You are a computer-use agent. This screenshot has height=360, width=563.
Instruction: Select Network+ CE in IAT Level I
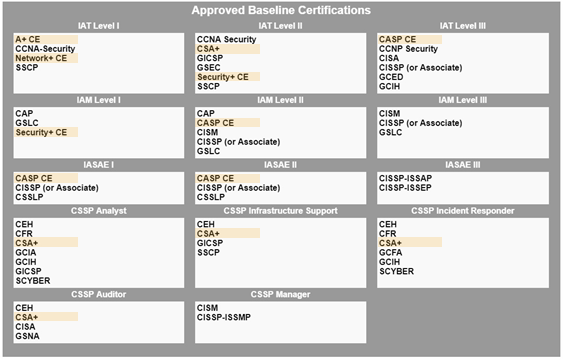tap(41, 58)
